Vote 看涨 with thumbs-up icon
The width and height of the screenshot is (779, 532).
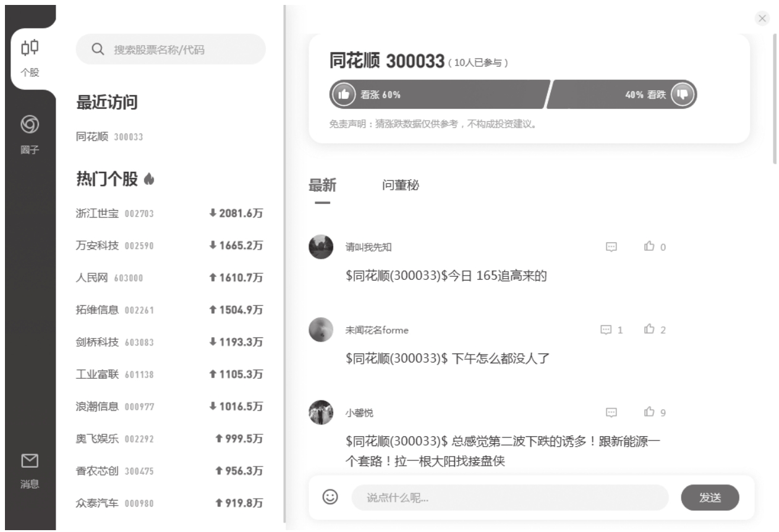[x=344, y=95]
